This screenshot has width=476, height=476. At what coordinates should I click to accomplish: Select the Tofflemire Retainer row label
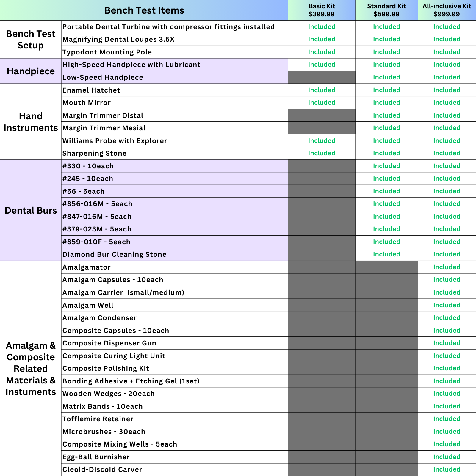(98, 419)
